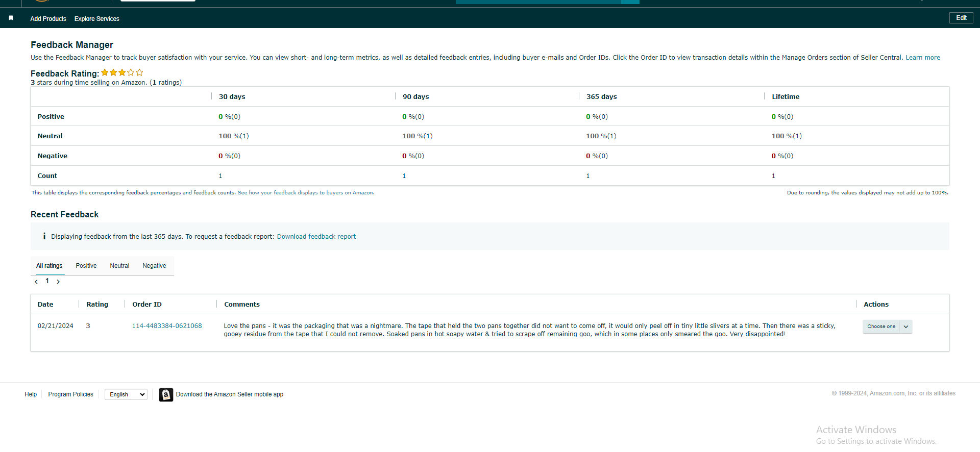Expand the Choose one actions dropdown
Image resolution: width=980 pixels, height=452 pixels.
coord(887,327)
